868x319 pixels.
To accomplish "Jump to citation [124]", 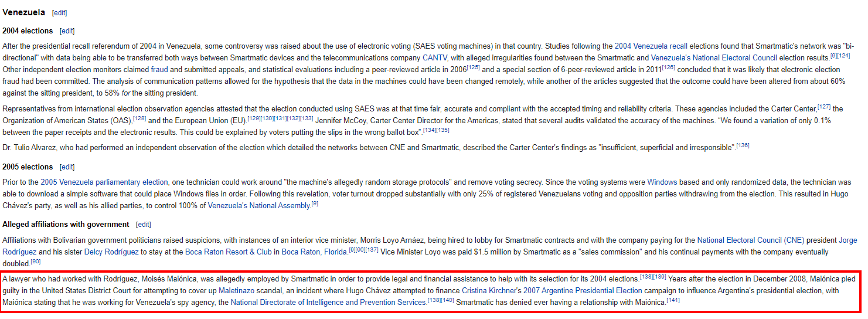I will click(844, 55).
